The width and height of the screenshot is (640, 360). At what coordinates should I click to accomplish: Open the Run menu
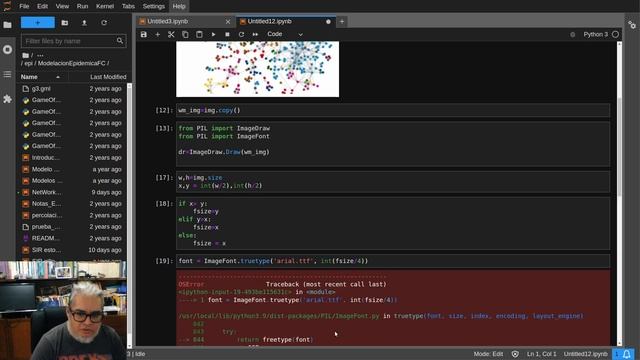coord(82,6)
